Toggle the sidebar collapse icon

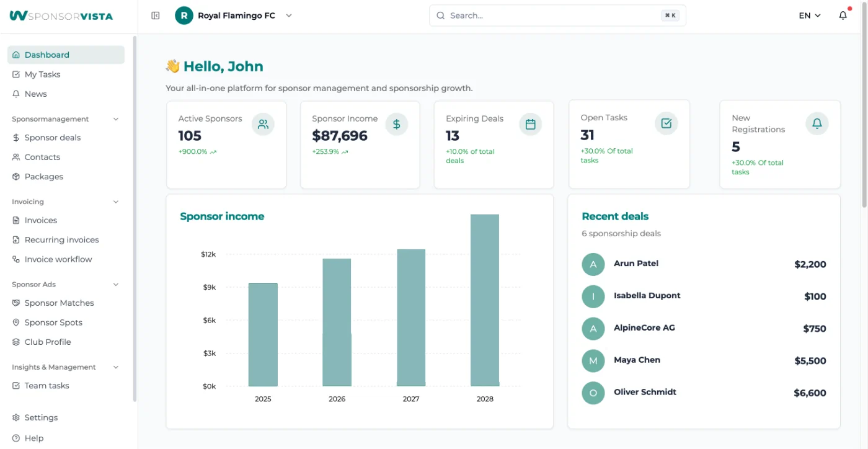pos(155,15)
